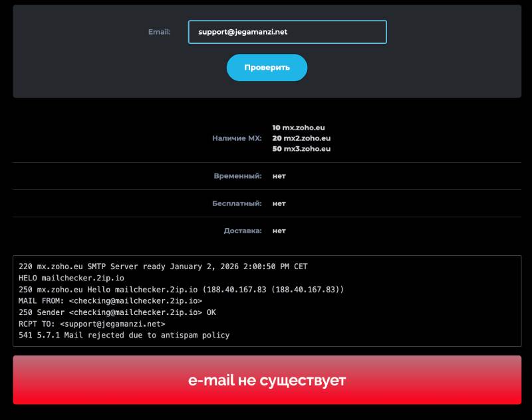
Task: Click the 20 mx2.zoho.eu MX record
Action: point(301,138)
